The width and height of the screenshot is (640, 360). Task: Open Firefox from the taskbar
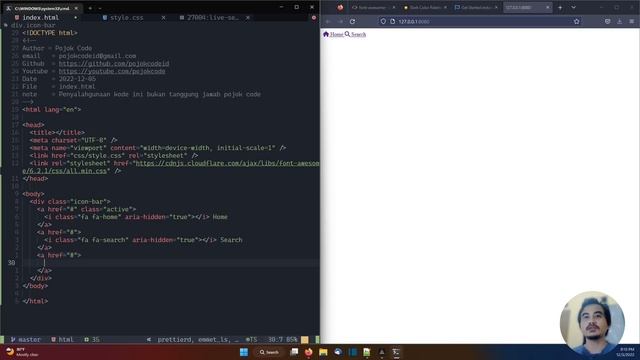pyautogui.click(x=309, y=352)
